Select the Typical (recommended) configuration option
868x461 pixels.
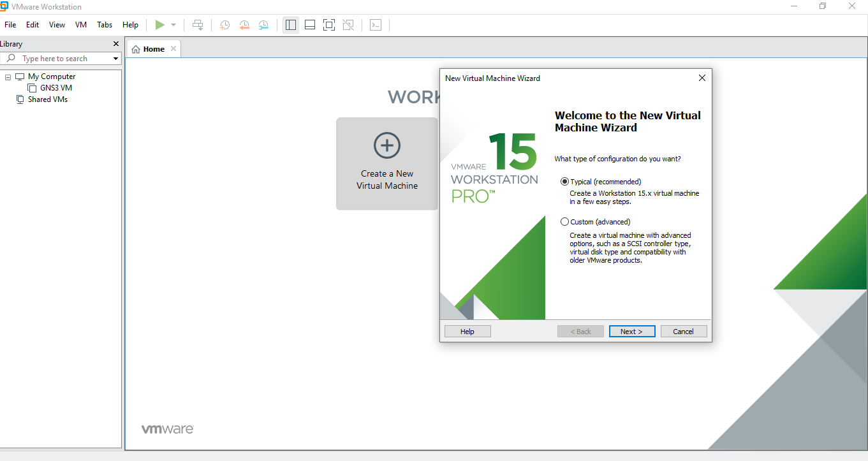tap(564, 181)
